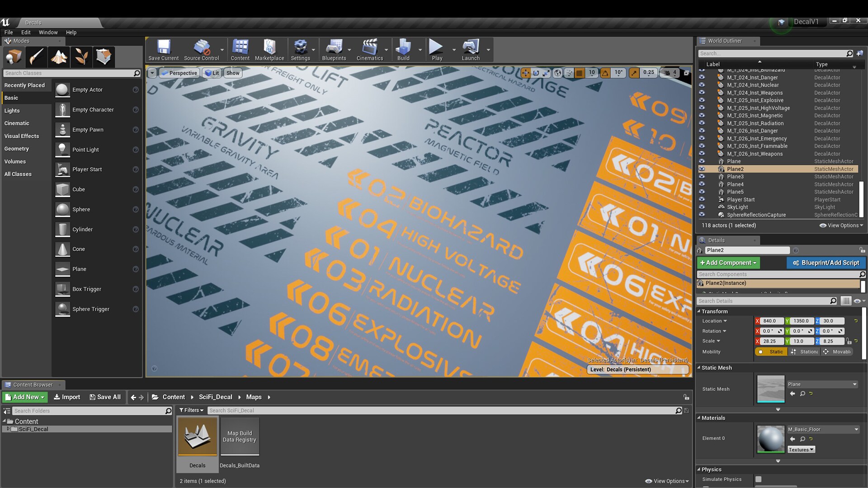Enable the Simulate Physics checkbox
This screenshot has width=868, height=488.
click(759, 479)
